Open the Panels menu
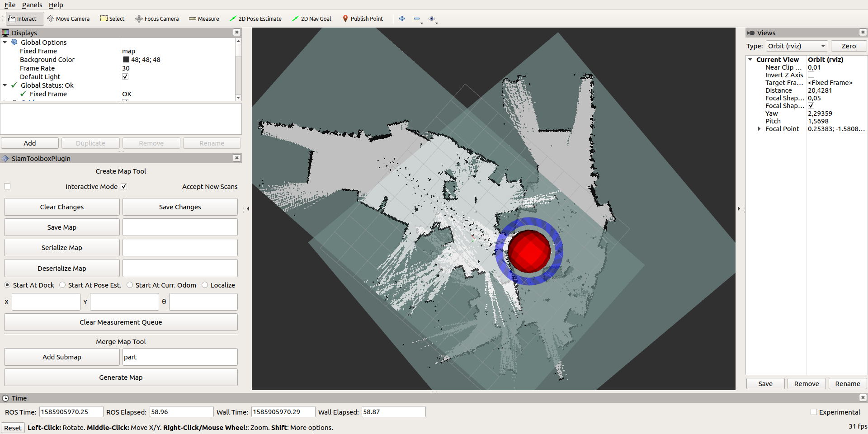This screenshot has width=868, height=434. pos(32,5)
